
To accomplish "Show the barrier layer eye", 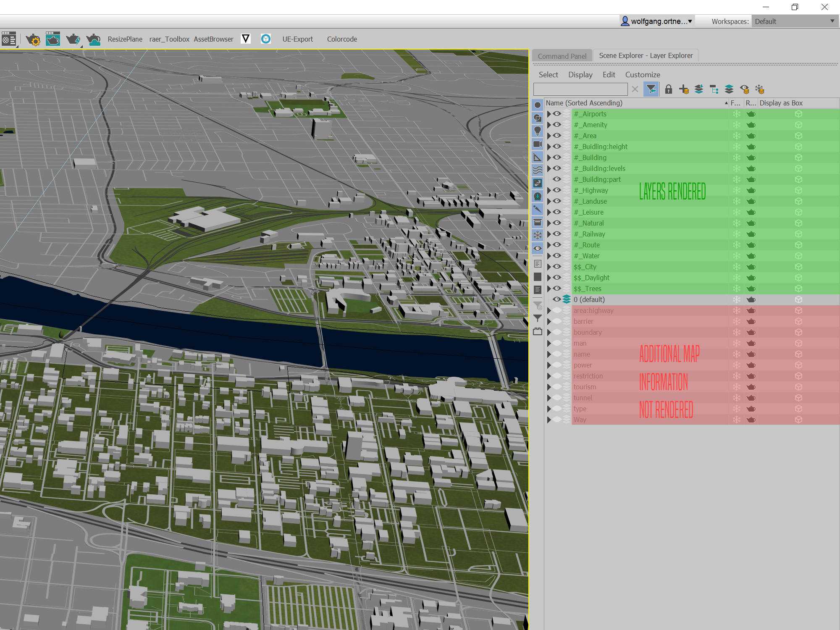I will pos(557,321).
